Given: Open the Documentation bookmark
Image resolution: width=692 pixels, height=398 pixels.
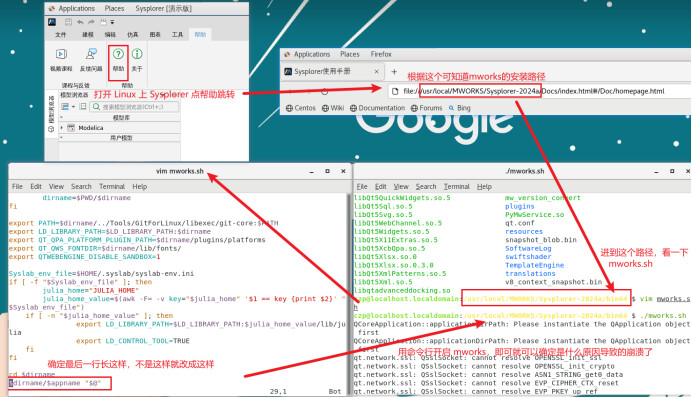Looking at the screenshot, I should click(377, 108).
